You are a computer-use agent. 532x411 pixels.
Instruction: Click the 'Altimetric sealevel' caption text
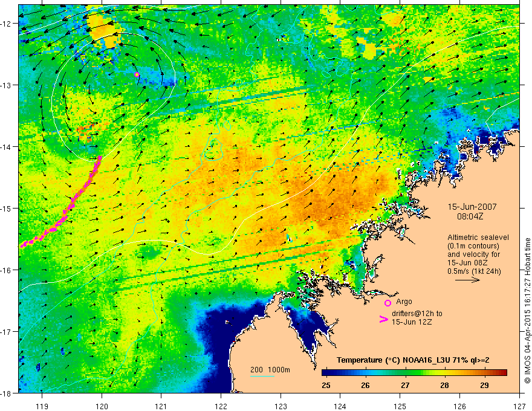(x=478, y=238)
